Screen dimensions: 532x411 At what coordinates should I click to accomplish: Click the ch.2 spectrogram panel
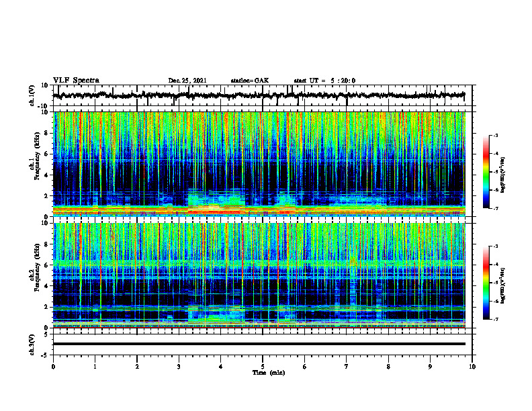(x=259, y=275)
